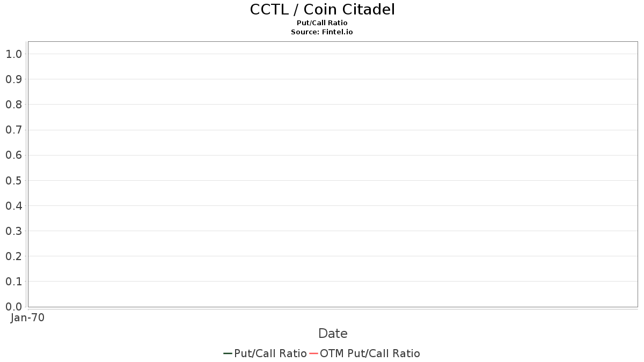
Task: Toggle the Put/Call Ratio legend entry
Action: tap(265, 353)
